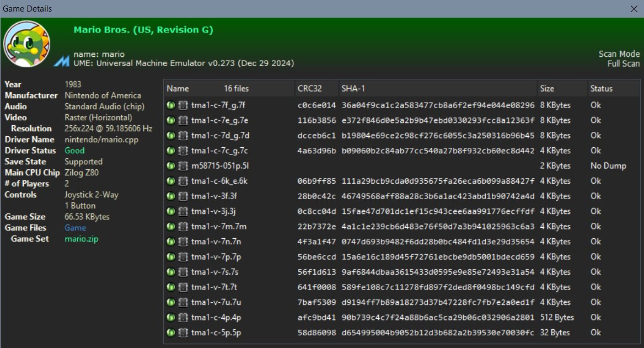The height and width of the screenshot is (348, 644).
Task: Click green status icon for tma1-c-5p.5p
Action: tap(171, 333)
